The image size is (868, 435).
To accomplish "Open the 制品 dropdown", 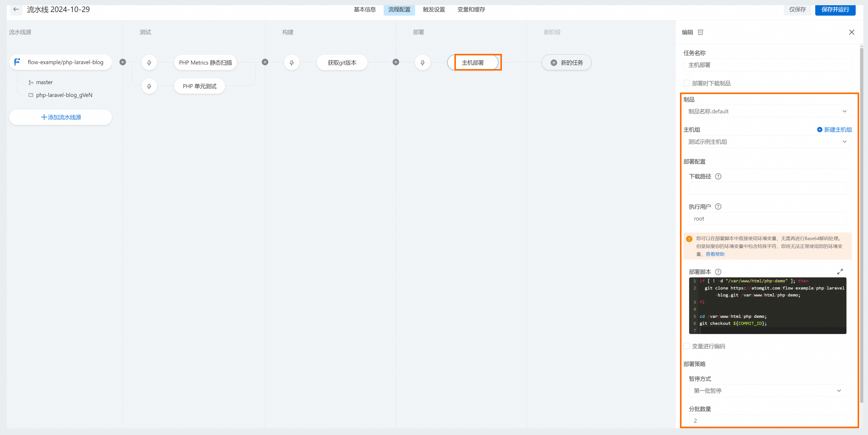I will [767, 111].
